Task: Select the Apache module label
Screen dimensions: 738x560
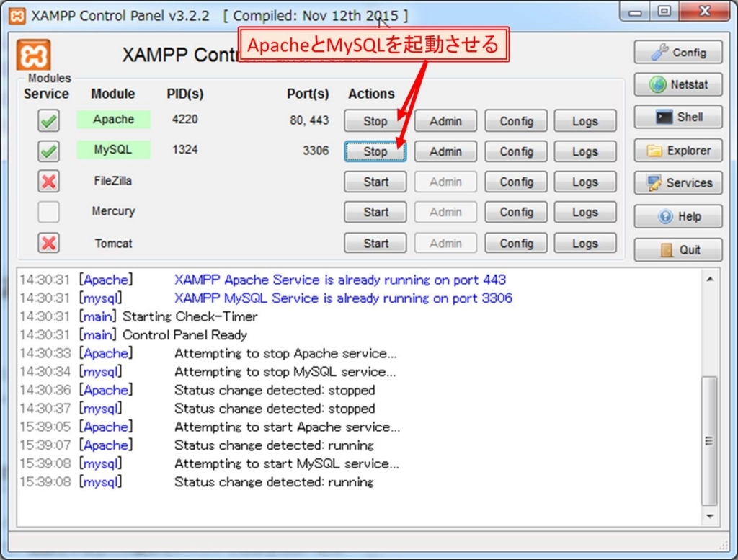Action: (x=113, y=119)
